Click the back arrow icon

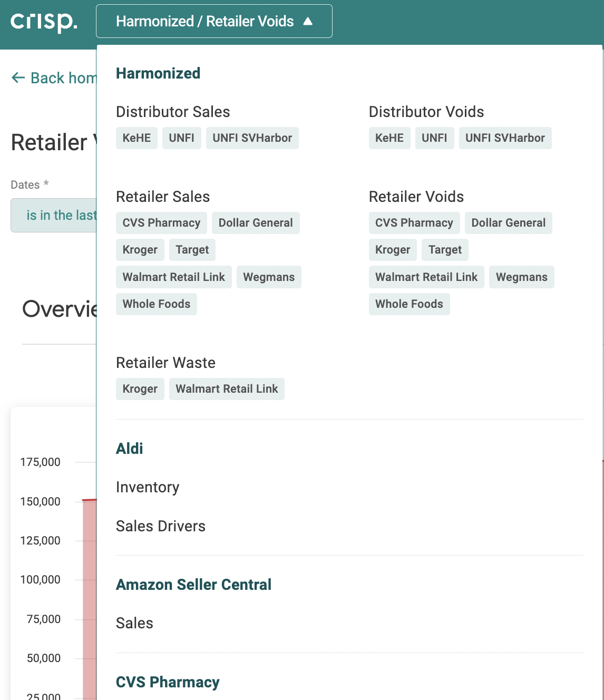18,78
